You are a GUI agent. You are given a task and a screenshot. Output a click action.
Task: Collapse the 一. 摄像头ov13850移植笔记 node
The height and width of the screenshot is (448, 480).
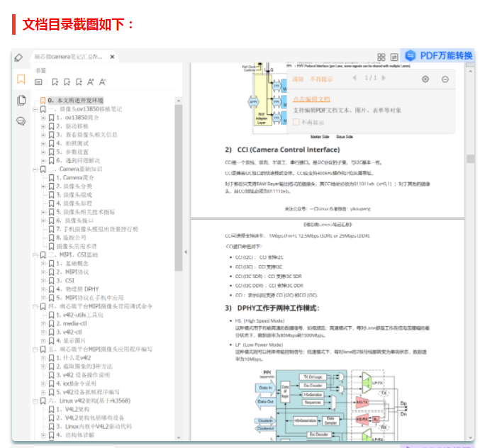[35, 109]
